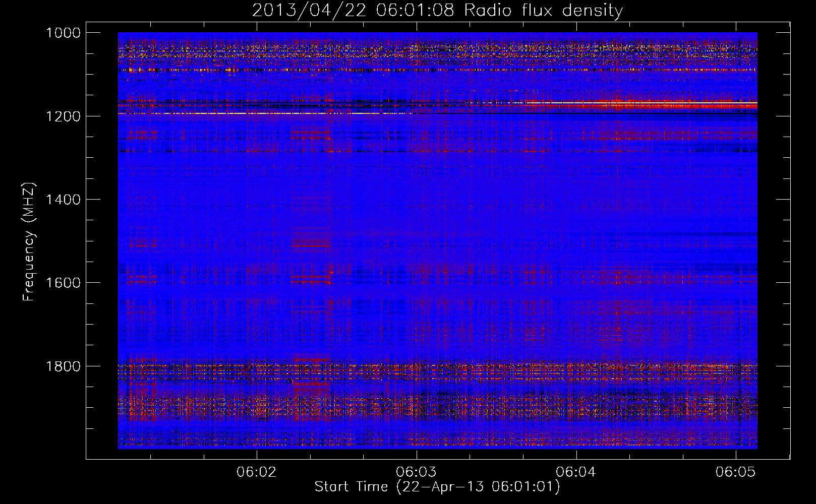The image size is (816, 504).
Task: Click the bright white line above 1200 MHz at 06:04:30
Action: pos(656,103)
